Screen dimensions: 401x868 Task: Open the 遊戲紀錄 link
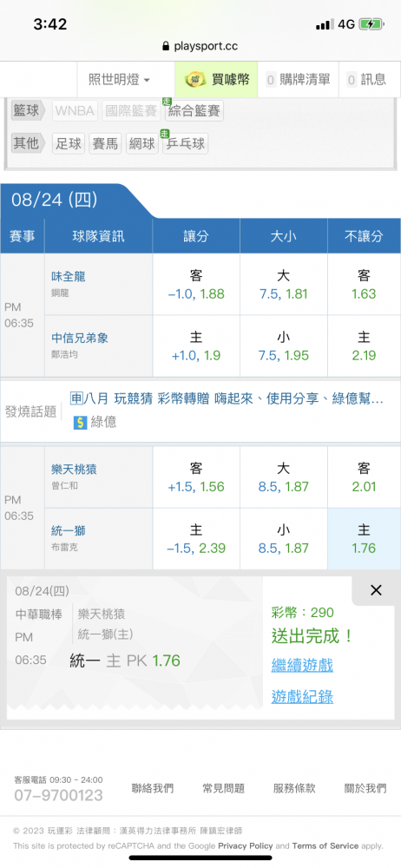pyautogui.click(x=302, y=696)
